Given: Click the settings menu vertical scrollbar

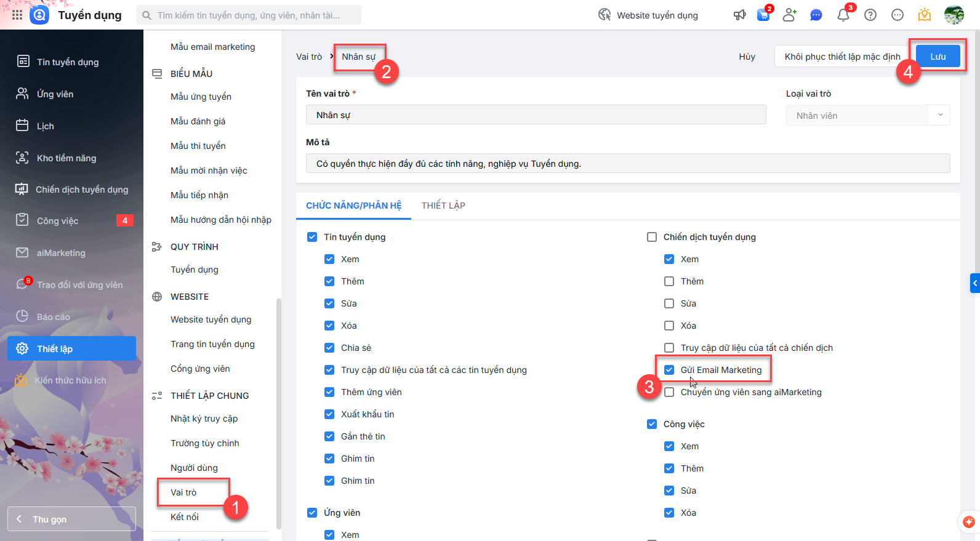Looking at the screenshot, I should tap(279, 412).
